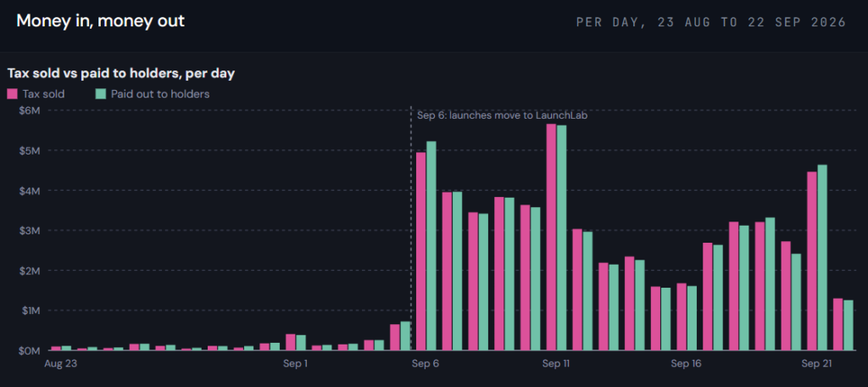Click 'Tax sold vs paid to holders, per day'
The width and height of the screenshot is (868, 387).
[x=121, y=73]
